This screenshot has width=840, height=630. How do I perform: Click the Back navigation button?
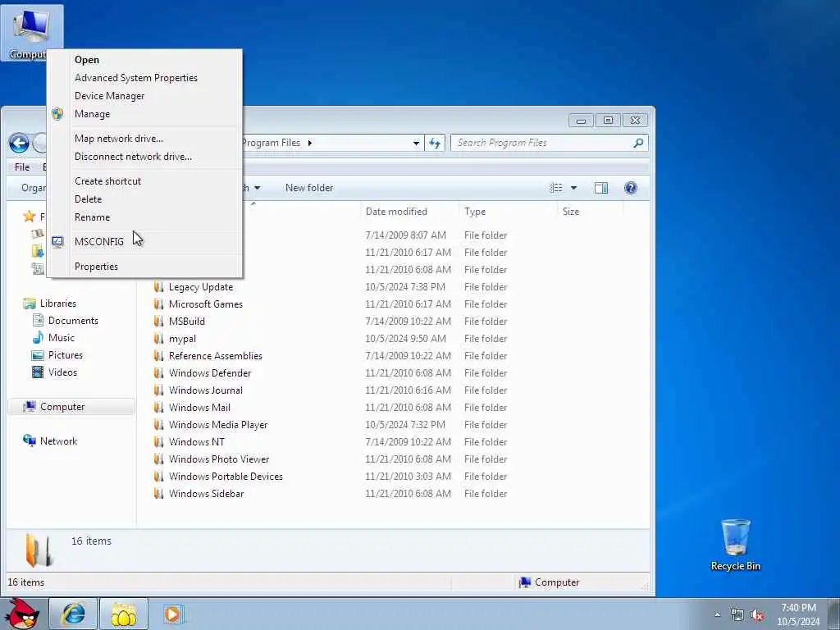[x=20, y=143]
